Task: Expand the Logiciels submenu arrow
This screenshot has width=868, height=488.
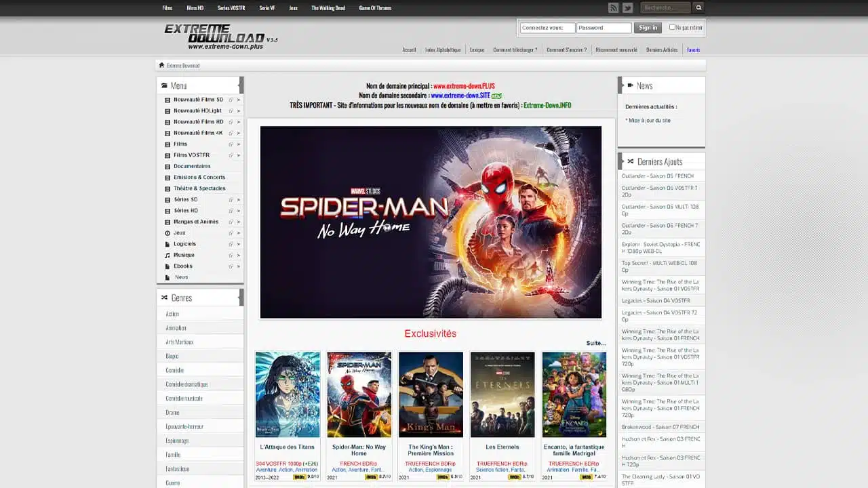Action: 239,244
